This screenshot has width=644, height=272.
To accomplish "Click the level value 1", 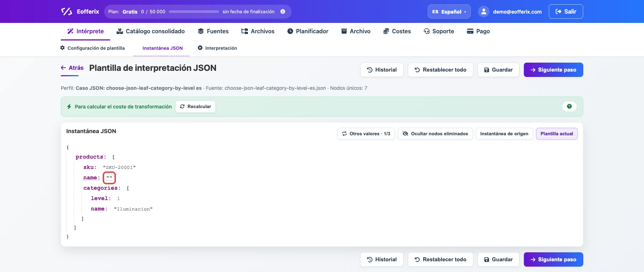I will click(x=118, y=199).
